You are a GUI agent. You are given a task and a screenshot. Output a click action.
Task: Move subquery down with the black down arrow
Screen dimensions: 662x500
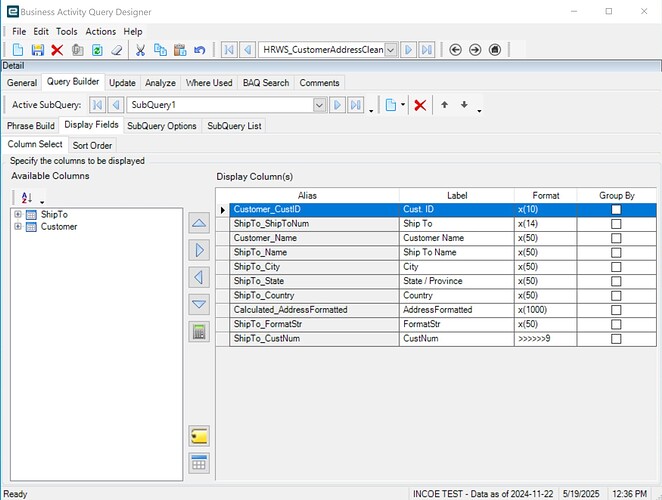(x=464, y=105)
